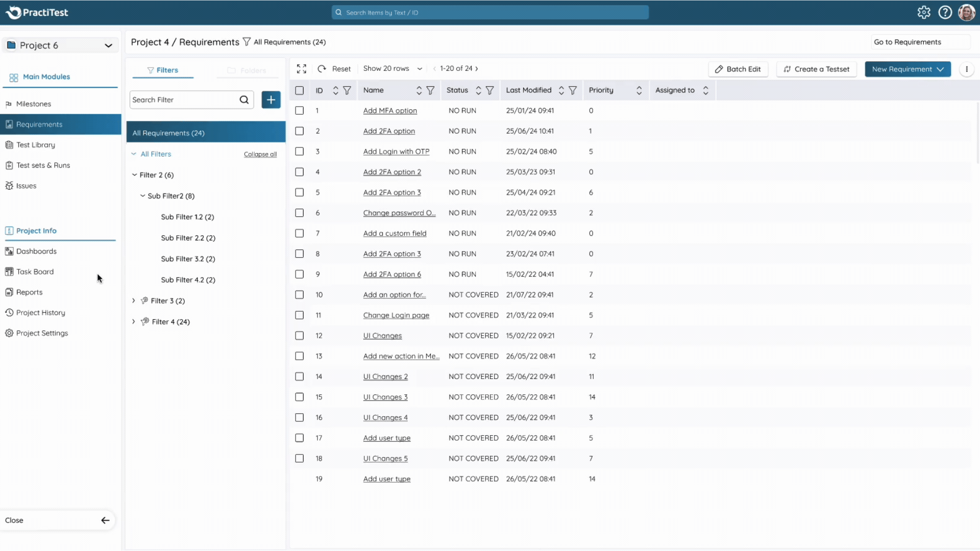
Task: Open the Issues menu item
Action: (x=26, y=186)
